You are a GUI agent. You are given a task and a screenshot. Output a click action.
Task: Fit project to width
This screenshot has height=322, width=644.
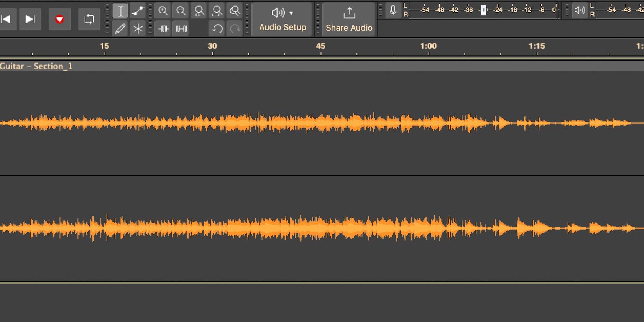(217, 11)
